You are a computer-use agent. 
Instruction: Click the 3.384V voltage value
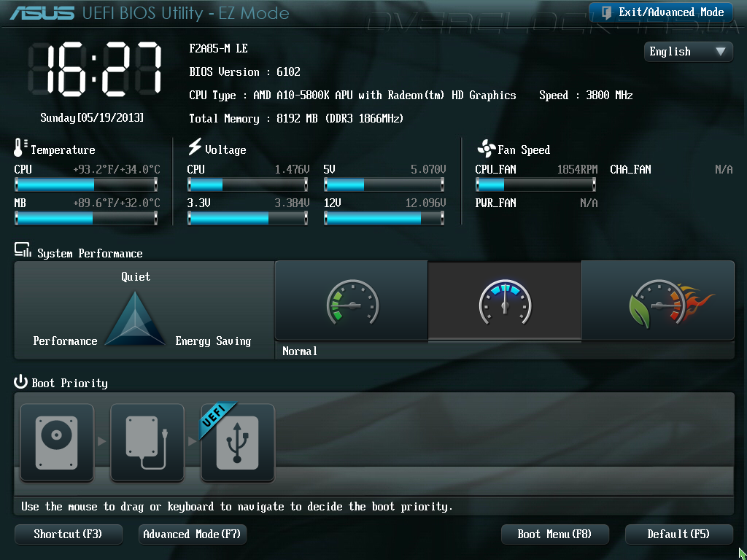[292, 203]
